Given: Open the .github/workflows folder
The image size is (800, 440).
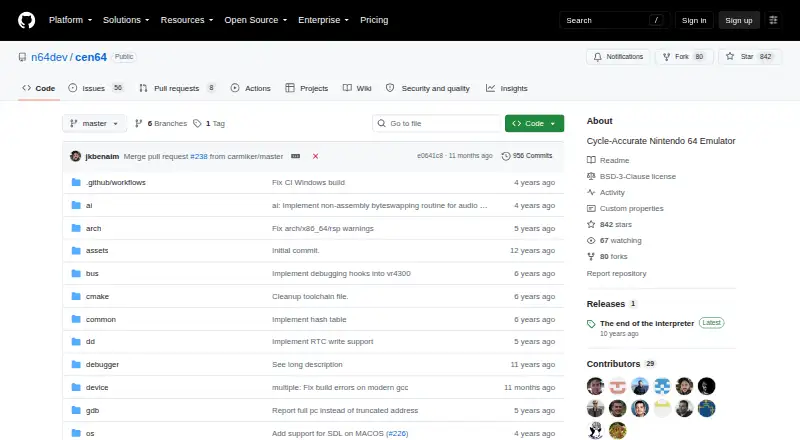Looking at the screenshot, I should (116, 182).
